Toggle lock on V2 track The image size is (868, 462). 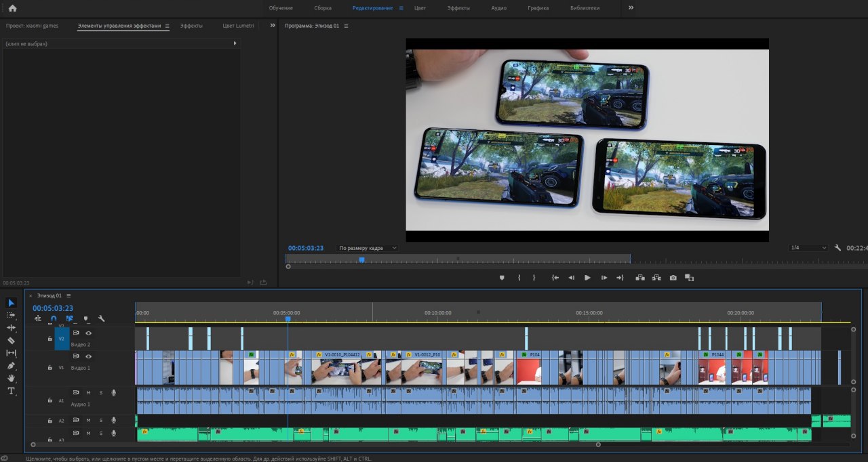click(x=50, y=338)
